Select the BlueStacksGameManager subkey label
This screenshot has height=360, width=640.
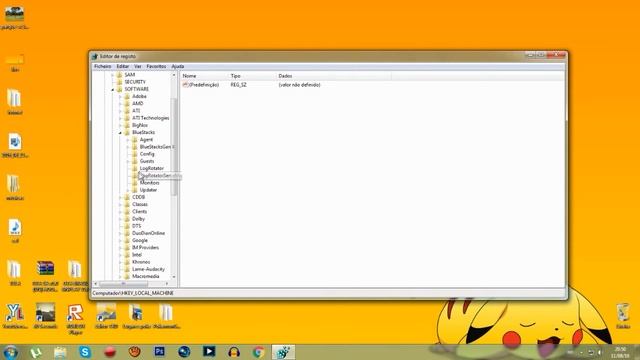click(x=156, y=147)
